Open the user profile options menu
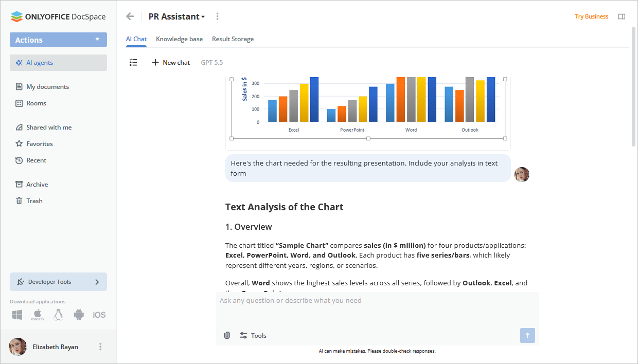638x364 pixels. [x=100, y=347]
